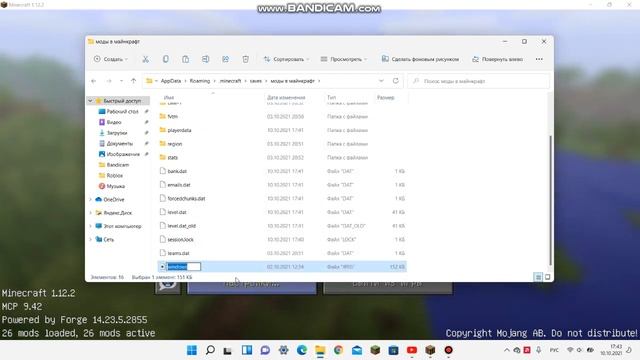The height and width of the screenshot is (360, 640).
Task: Click the Copy icon in Explorer toolbar
Action: (165, 59)
